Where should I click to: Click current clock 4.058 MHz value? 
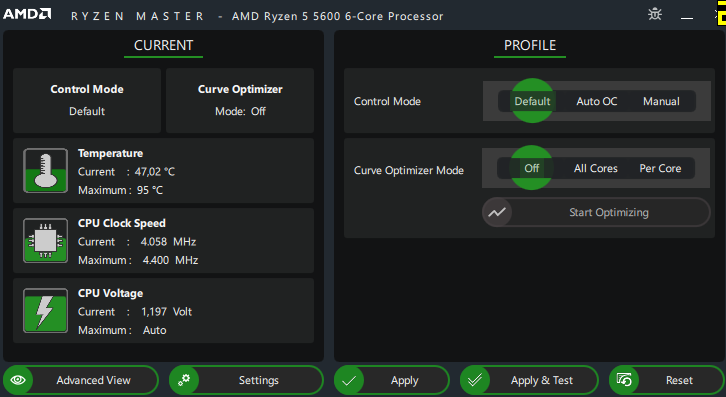[x=168, y=242]
